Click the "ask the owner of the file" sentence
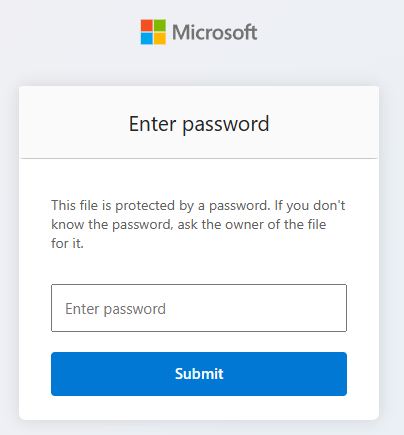This screenshot has width=404, height=435. click(252, 224)
